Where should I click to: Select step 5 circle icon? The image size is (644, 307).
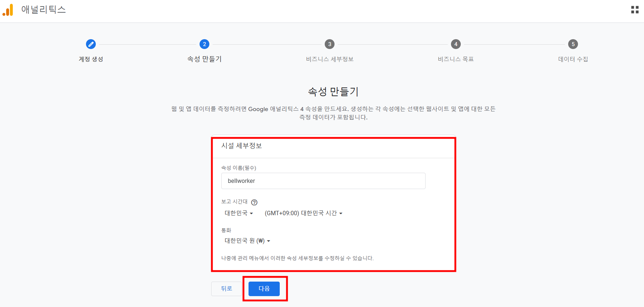point(573,44)
